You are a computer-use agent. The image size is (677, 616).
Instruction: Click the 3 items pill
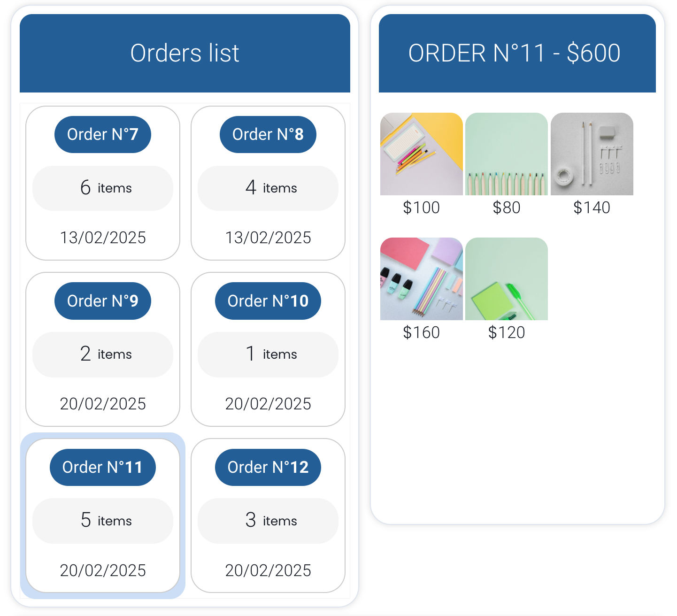point(268,521)
